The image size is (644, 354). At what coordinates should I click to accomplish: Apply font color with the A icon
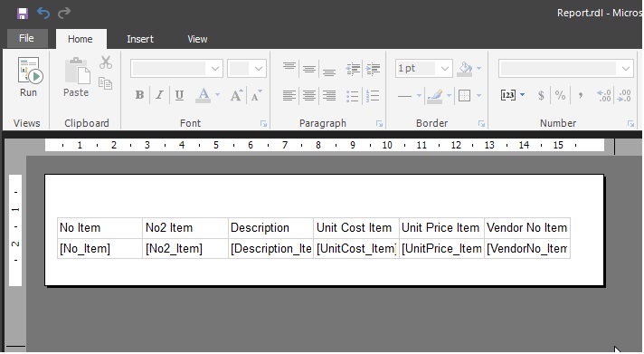(x=204, y=95)
